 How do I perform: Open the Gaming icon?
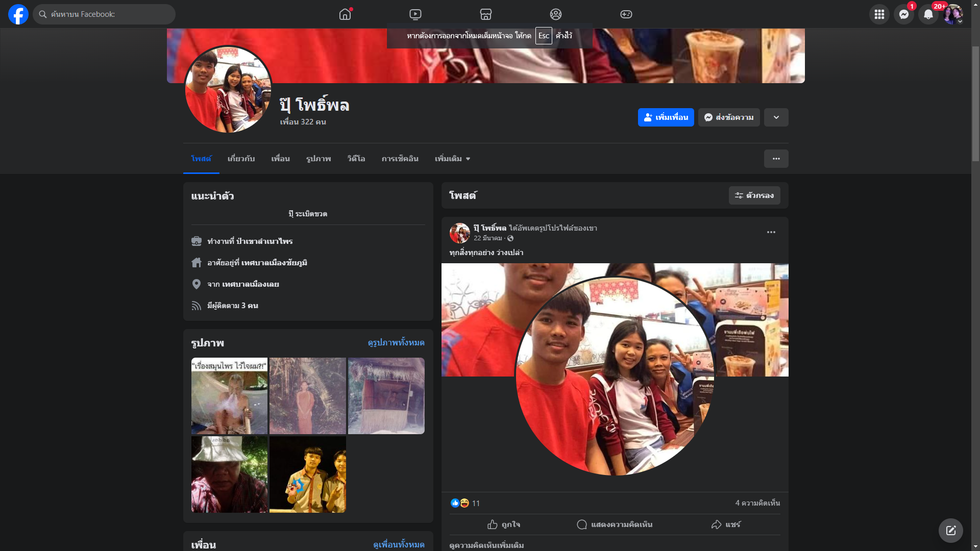click(626, 14)
